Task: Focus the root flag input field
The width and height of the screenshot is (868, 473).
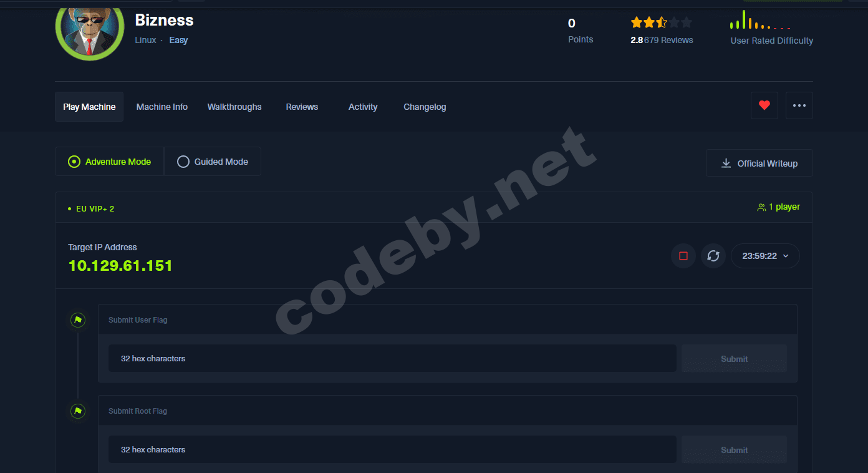Action: [x=392, y=450]
